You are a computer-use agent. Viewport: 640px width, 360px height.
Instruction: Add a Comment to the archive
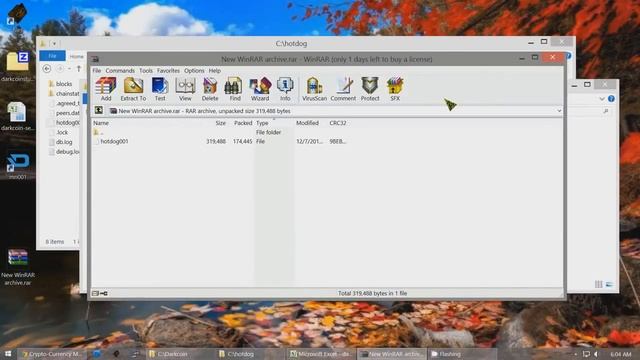point(343,89)
